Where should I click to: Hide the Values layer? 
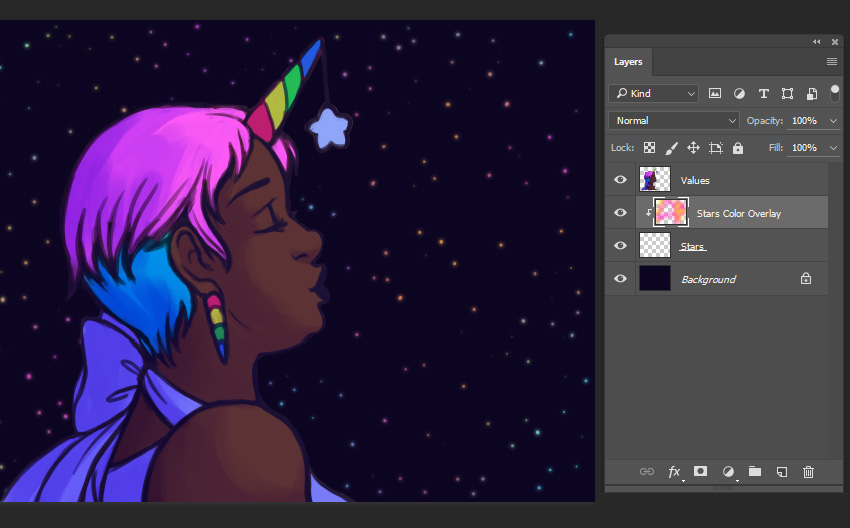[620, 180]
